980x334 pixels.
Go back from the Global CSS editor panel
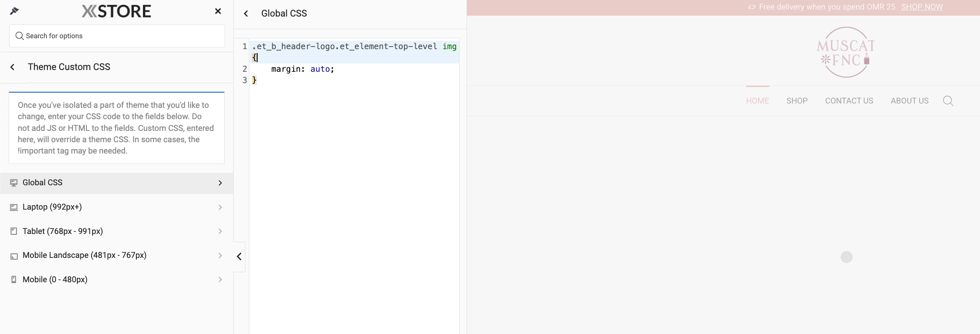coord(246,13)
